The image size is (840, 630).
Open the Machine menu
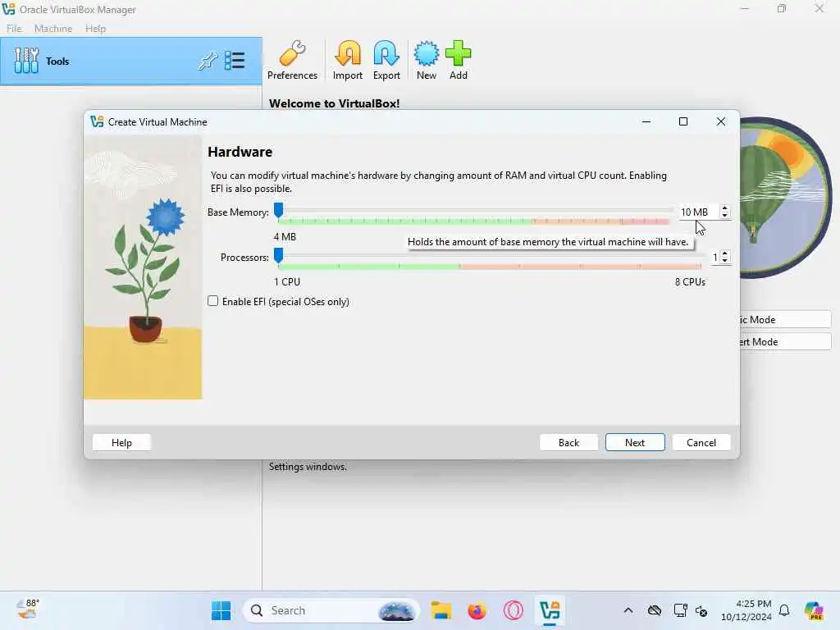click(53, 29)
